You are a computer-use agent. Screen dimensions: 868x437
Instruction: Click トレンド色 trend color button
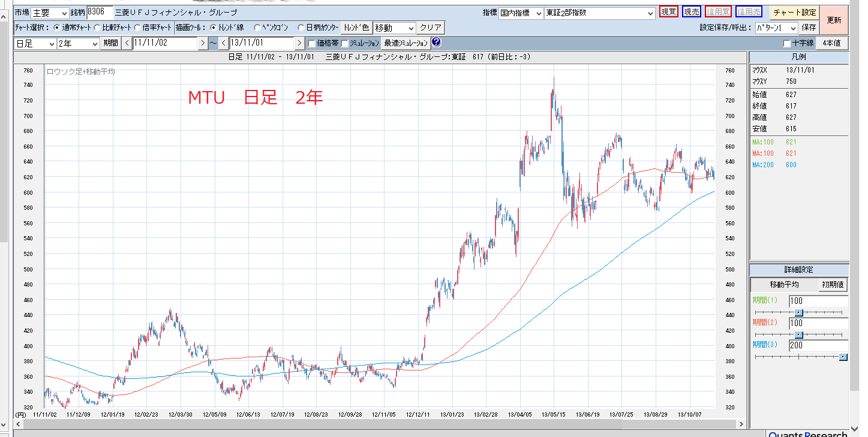pos(356,28)
